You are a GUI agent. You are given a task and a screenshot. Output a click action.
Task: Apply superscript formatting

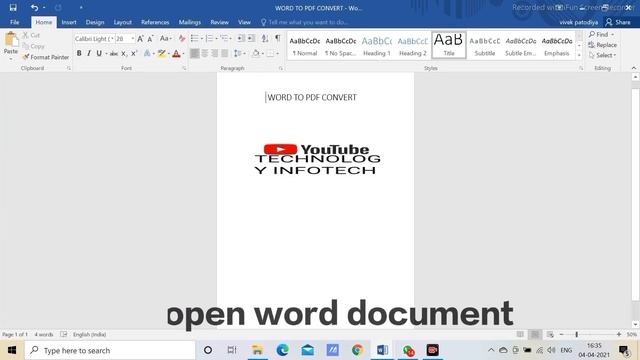pyautogui.click(x=133, y=53)
